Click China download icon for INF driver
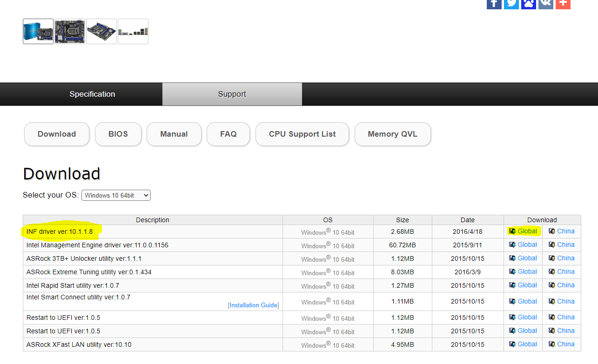Viewport: 598px width, 364px height. coord(552,231)
